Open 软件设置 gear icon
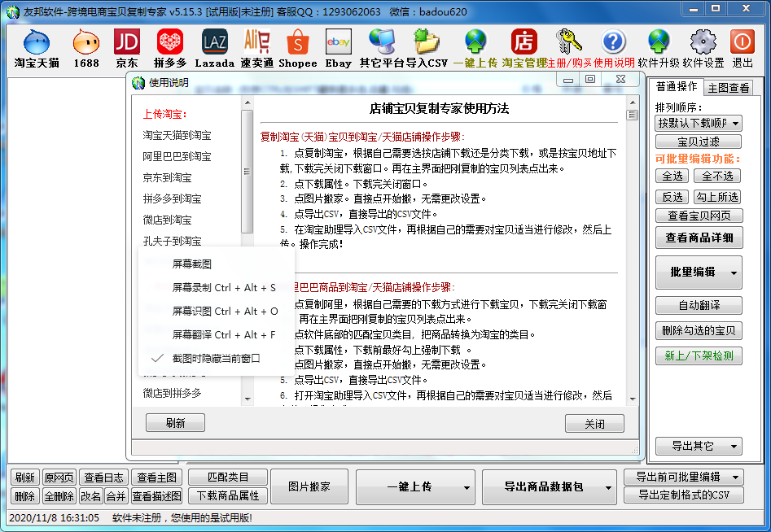 tap(703, 48)
